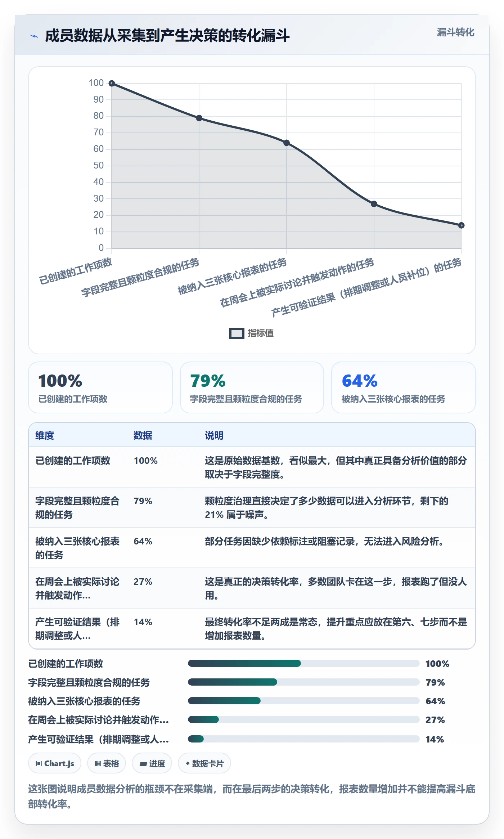Select table row label 字段完整且颗粒度合规的任务
This screenshot has height=839, width=504.
(77, 508)
